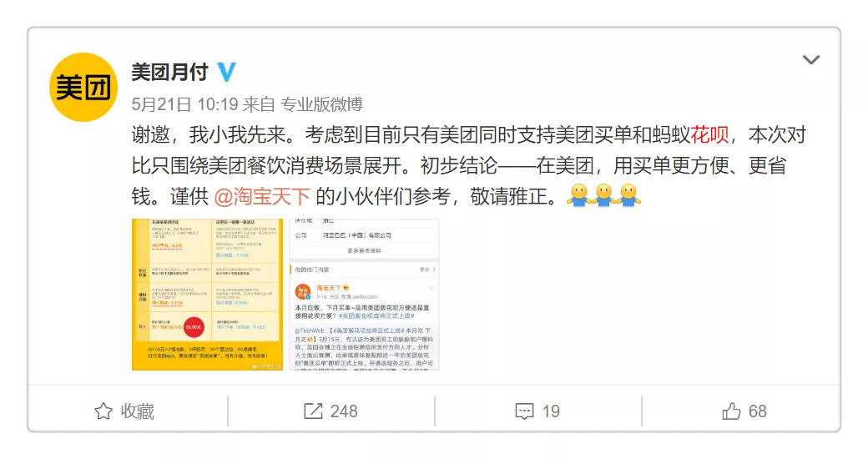Image resolution: width=868 pixels, height=459 pixels.
Task: Click the first hugging emoji
Action: coord(578,195)
